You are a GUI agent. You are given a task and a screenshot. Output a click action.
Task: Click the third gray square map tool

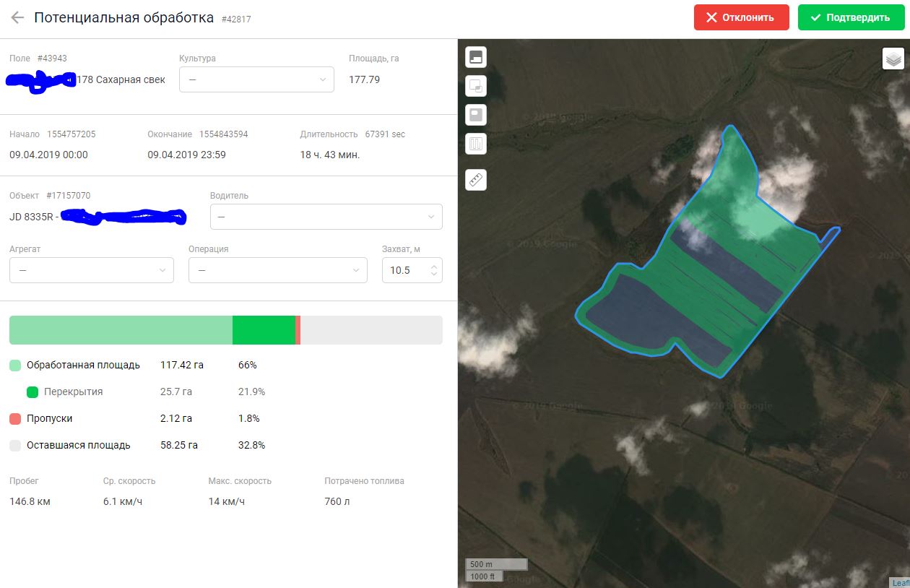click(476, 115)
